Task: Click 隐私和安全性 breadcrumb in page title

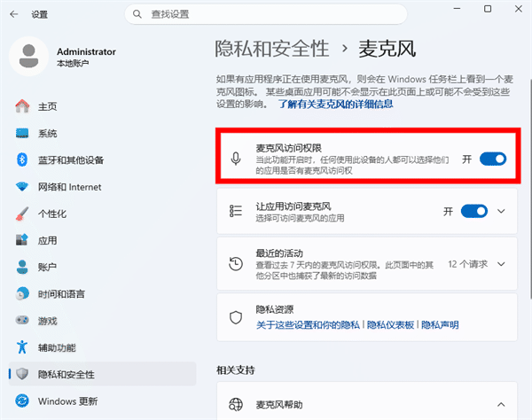Action: (x=272, y=48)
